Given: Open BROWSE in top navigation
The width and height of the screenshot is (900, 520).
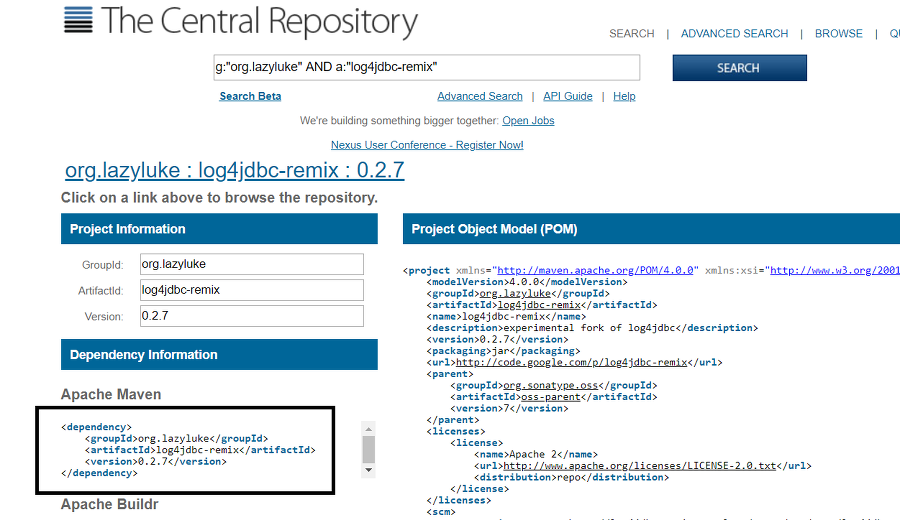Looking at the screenshot, I should coord(839,33).
